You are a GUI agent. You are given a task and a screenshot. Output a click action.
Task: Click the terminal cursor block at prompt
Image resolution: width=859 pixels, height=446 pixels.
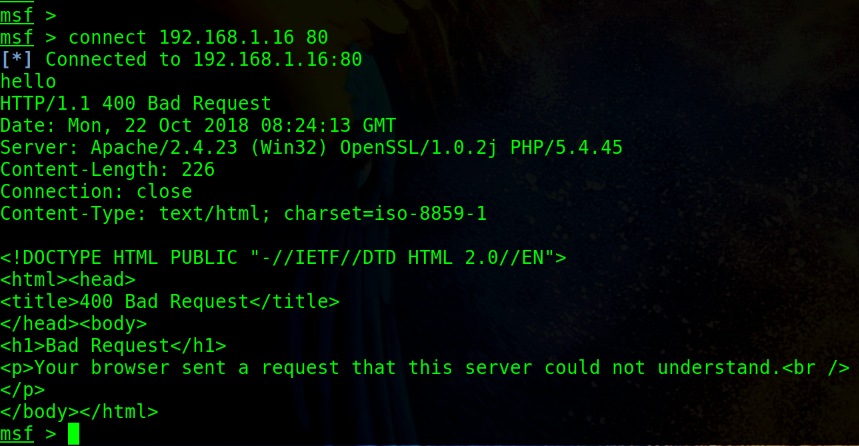[73, 434]
